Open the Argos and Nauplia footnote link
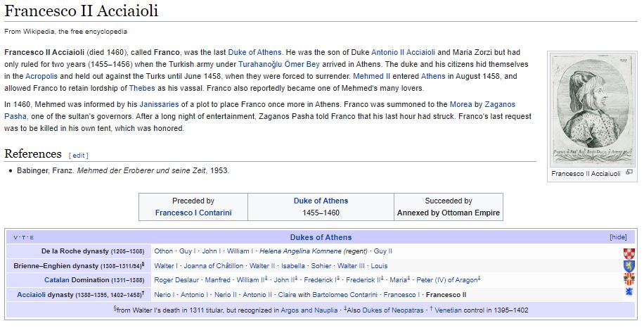This screenshot has height=328, width=644. [309, 310]
